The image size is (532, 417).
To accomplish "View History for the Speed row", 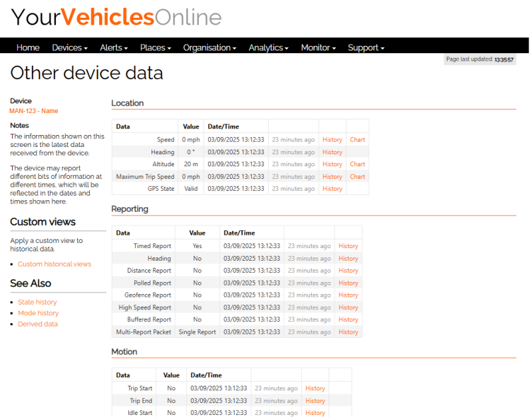I will (x=332, y=140).
